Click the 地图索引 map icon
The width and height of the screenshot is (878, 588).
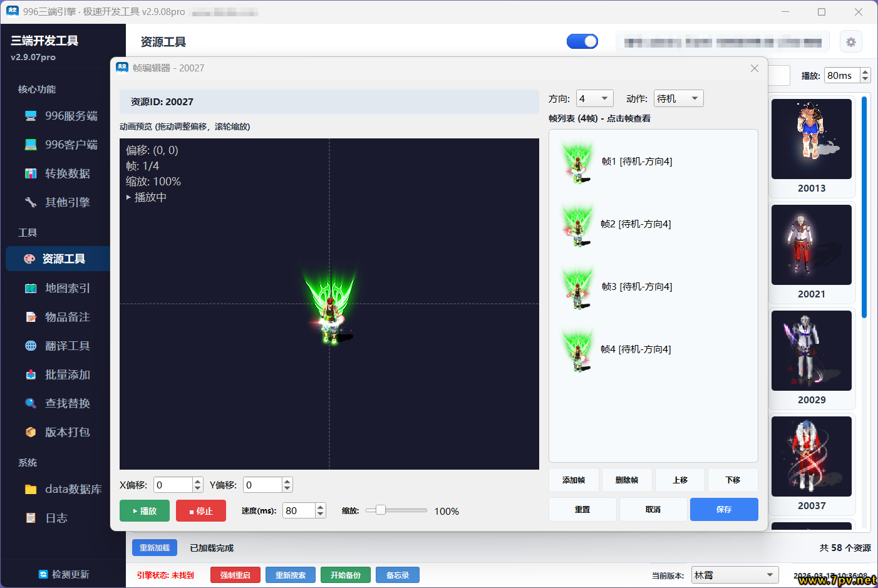[31, 288]
